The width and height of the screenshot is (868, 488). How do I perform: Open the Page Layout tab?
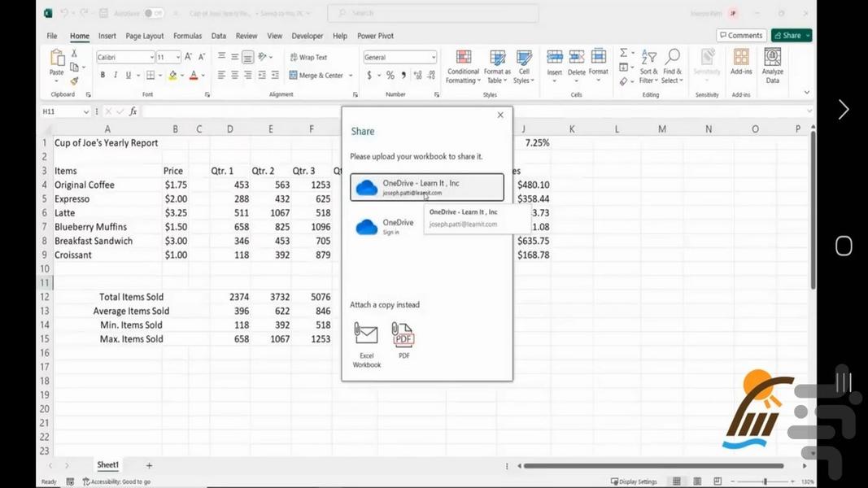pyautogui.click(x=144, y=36)
